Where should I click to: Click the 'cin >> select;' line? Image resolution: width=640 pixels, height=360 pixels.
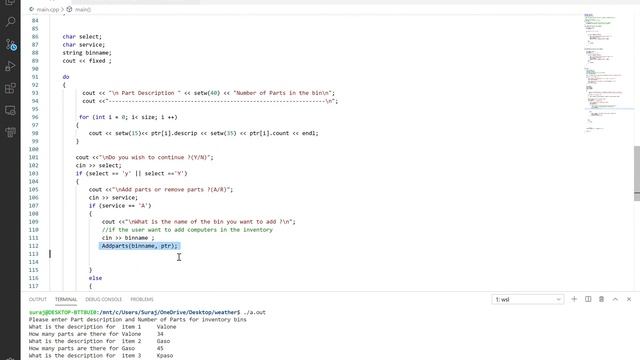[98, 165]
